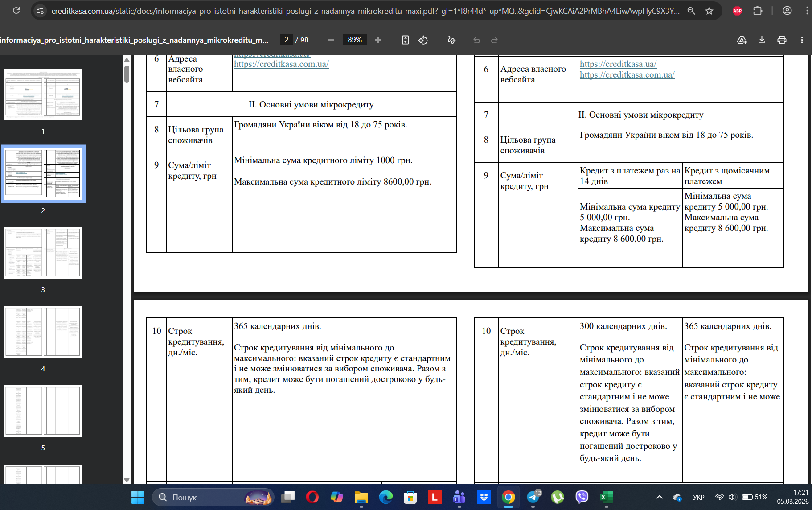
Task: Launch Opera browser from the taskbar
Action: [312, 497]
